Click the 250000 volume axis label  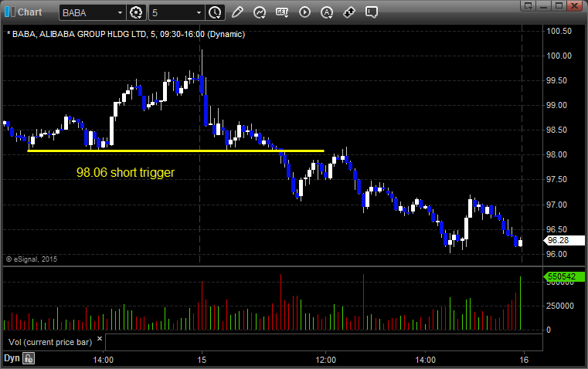pos(560,306)
